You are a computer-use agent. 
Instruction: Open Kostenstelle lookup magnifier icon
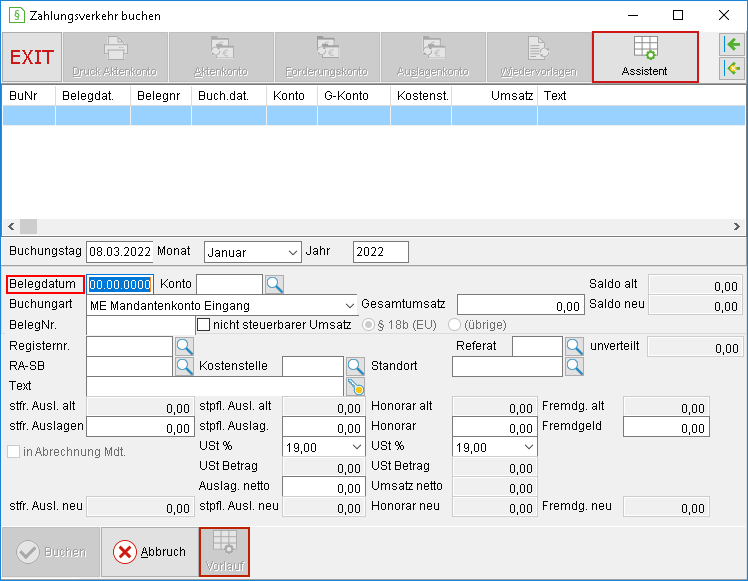coord(355,366)
